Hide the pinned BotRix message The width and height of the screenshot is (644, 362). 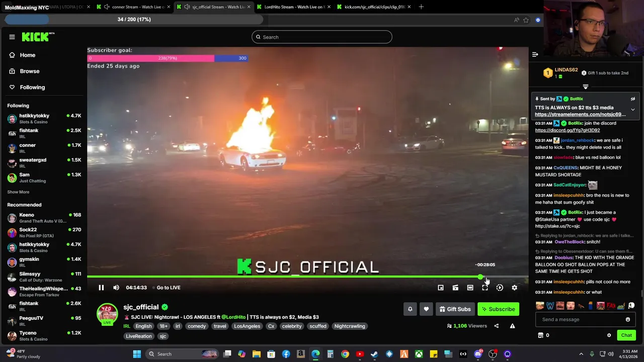(x=633, y=99)
